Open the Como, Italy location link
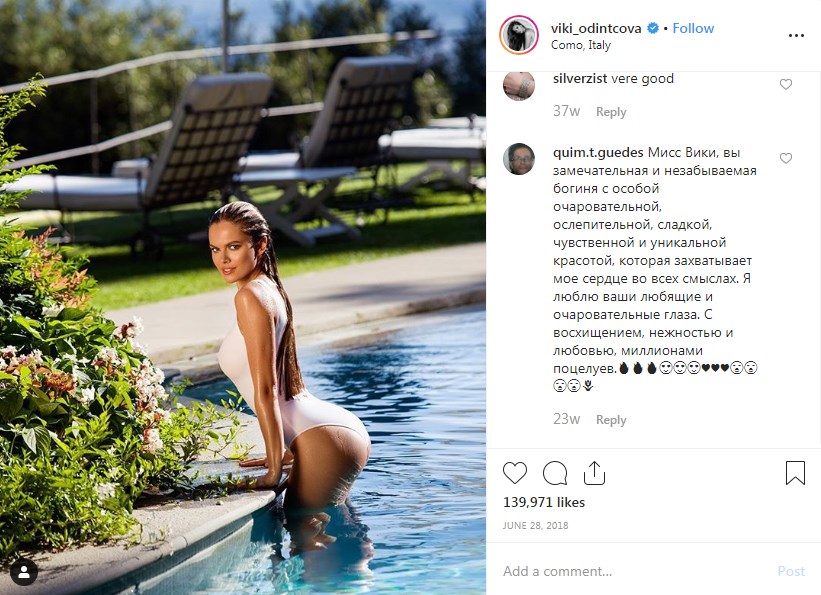 coord(581,45)
